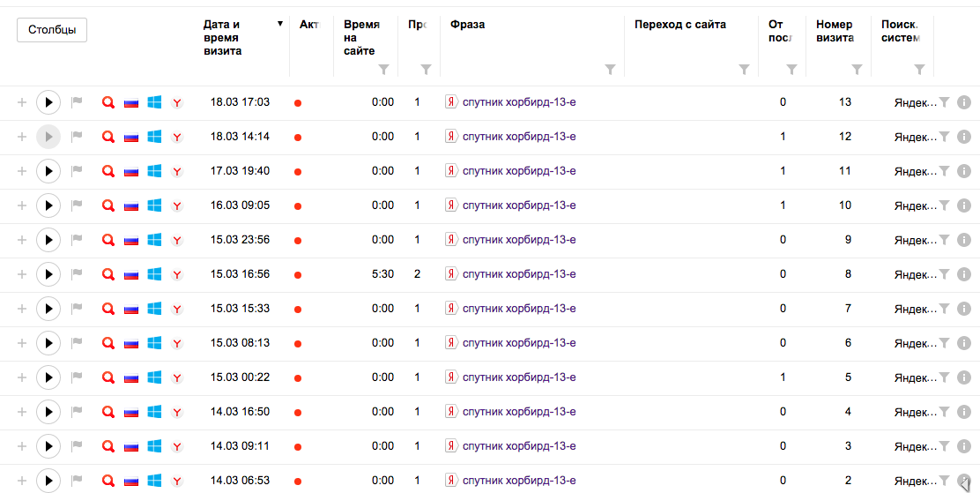Open the Фраза column filter
Viewport: 980px width, 493px height.
610,70
